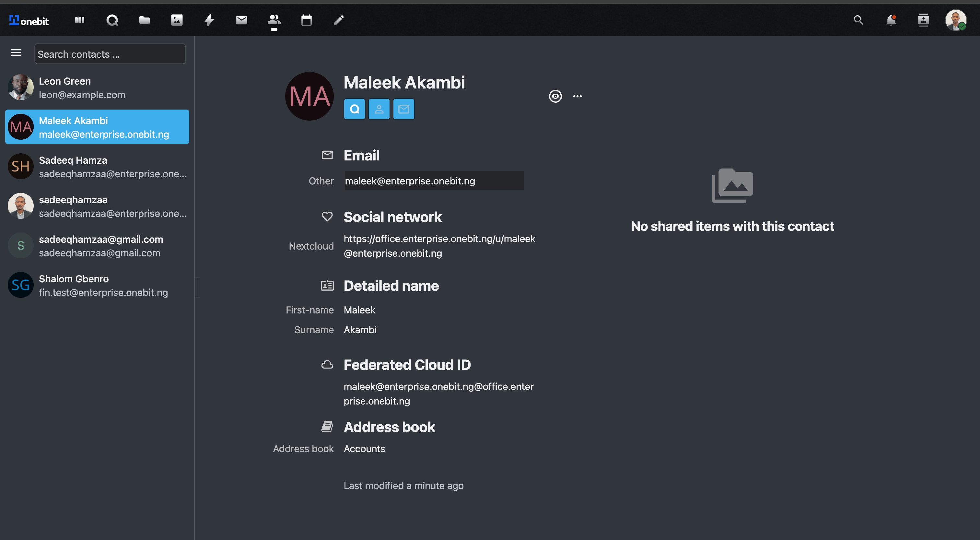Click the maleek email address field
980x540 pixels.
tap(433, 181)
